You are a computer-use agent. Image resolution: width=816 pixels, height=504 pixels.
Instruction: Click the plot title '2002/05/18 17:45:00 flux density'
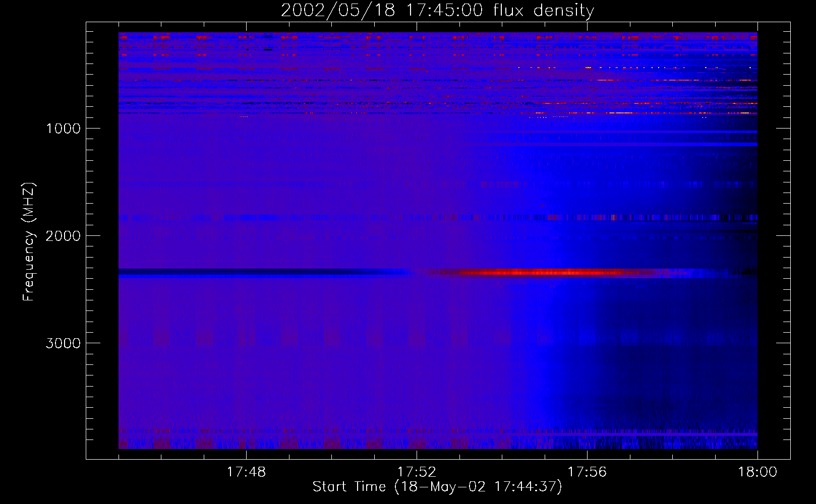coord(437,11)
